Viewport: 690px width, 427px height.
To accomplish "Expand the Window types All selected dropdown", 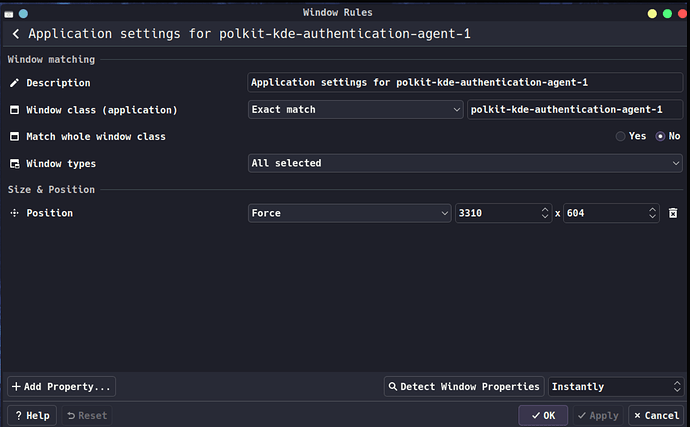I will [x=465, y=163].
